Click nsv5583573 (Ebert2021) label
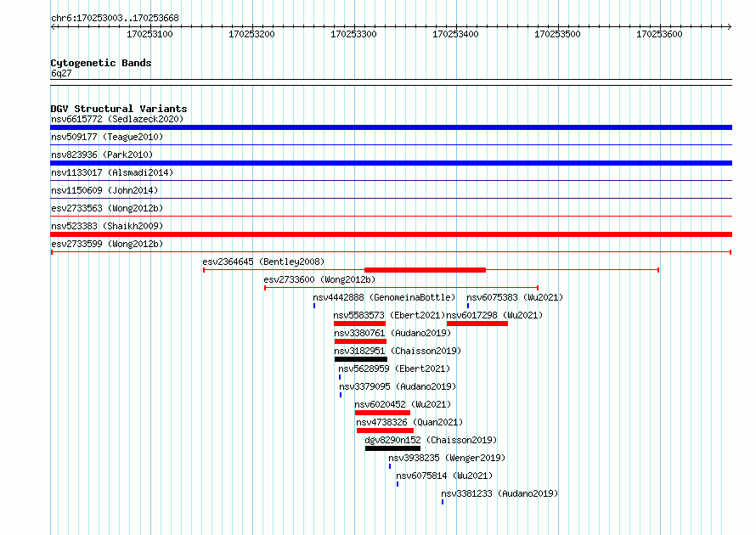The width and height of the screenshot is (756, 535). [x=389, y=315]
